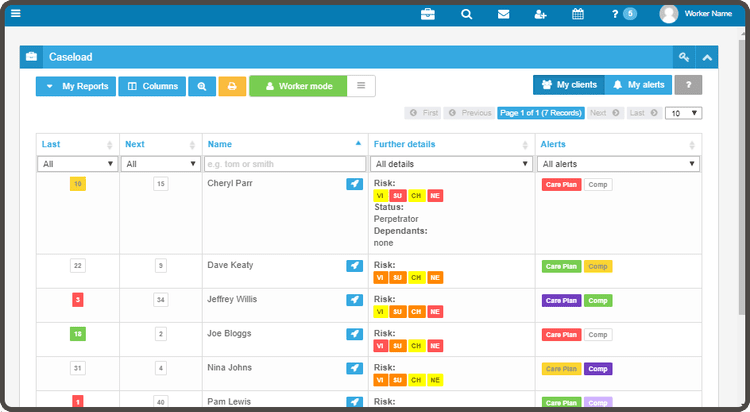Click Dave Keaty's rocket launch icon
Screen dimensions: 750x412
(x=354, y=266)
